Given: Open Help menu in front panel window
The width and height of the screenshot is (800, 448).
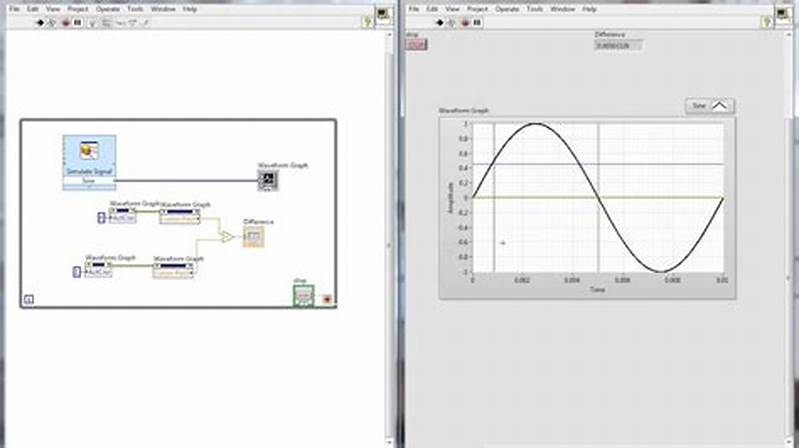Looking at the screenshot, I should click(x=589, y=9).
